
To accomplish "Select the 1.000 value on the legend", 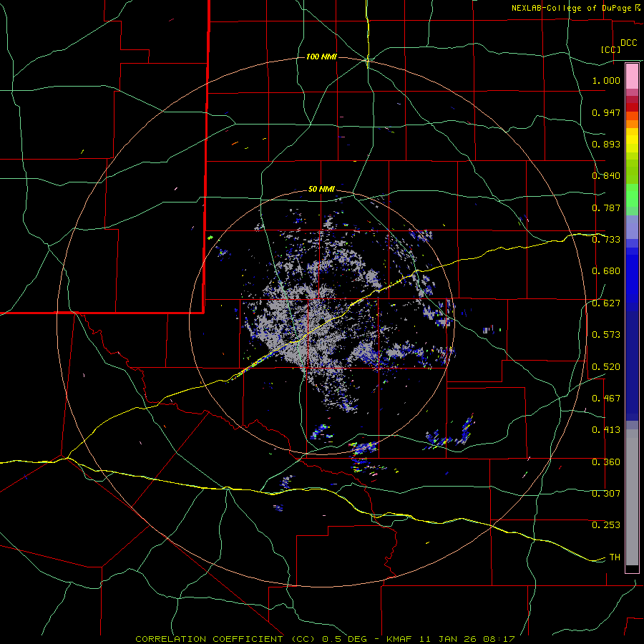I will tap(606, 80).
